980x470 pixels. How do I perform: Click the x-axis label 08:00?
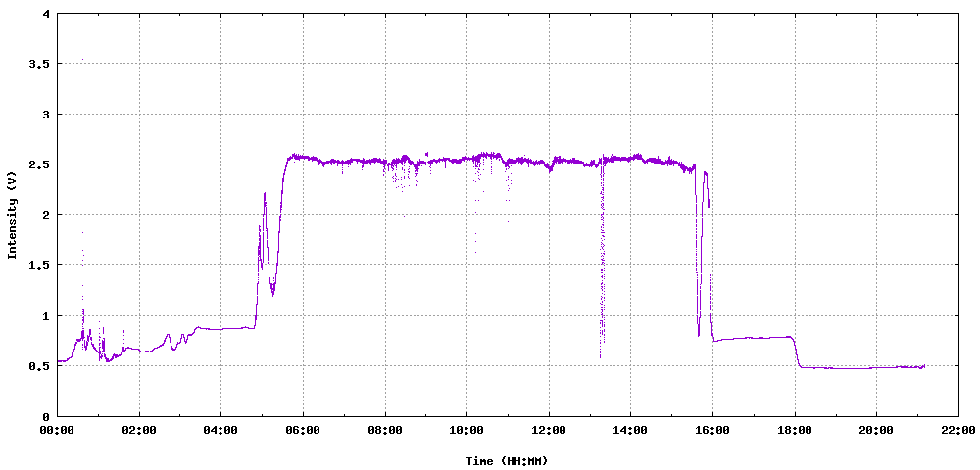pos(385,430)
